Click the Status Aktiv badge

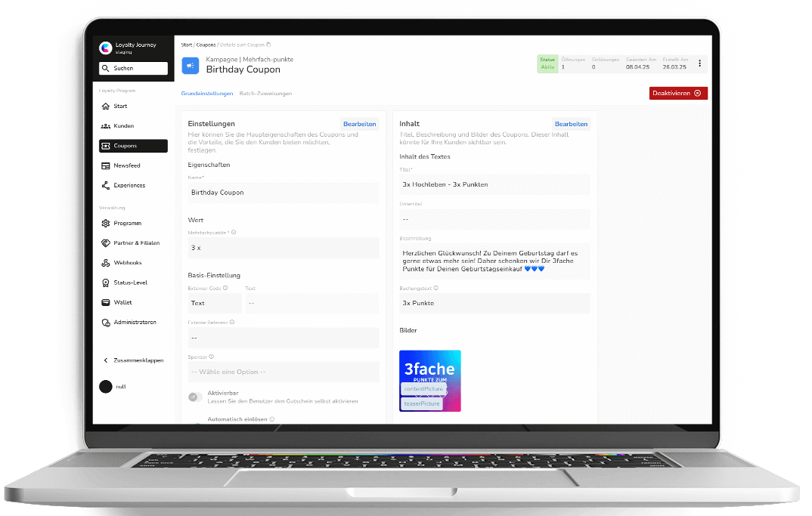(x=547, y=63)
